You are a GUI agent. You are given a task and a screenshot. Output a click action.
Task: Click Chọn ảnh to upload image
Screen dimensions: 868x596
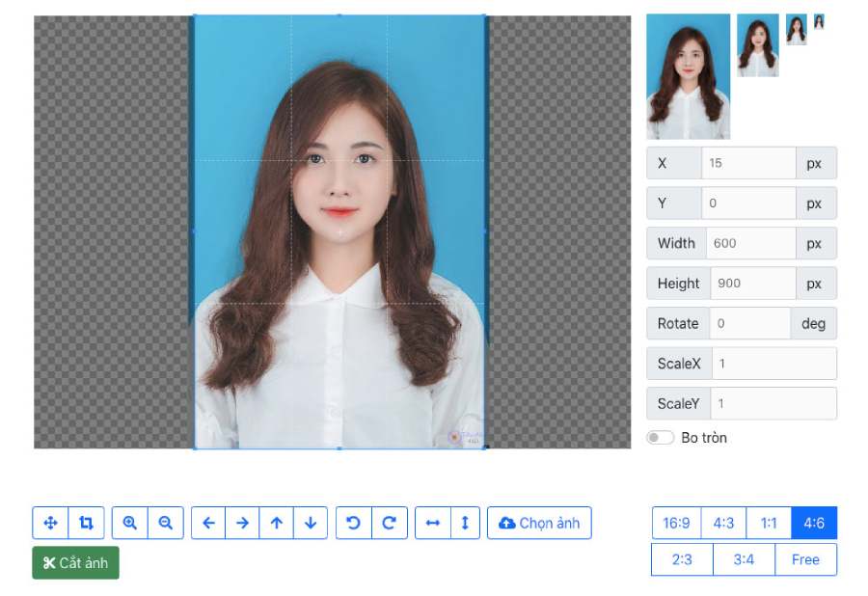539,523
